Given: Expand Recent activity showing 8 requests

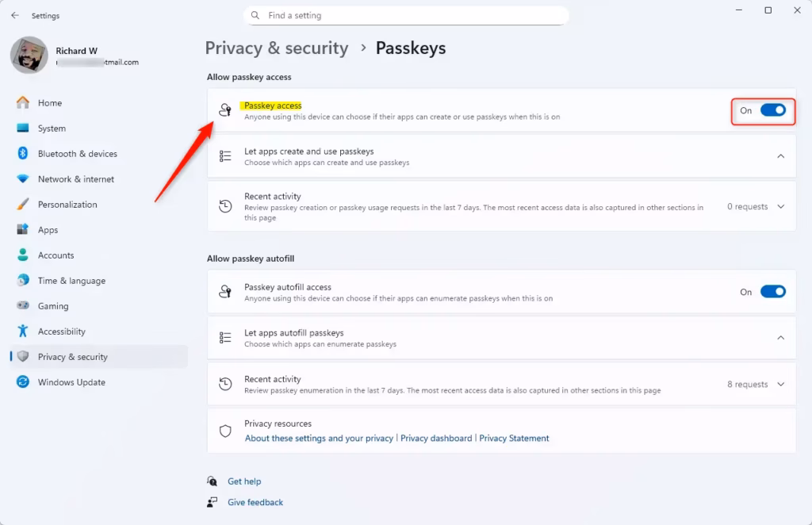Looking at the screenshot, I should (779, 384).
